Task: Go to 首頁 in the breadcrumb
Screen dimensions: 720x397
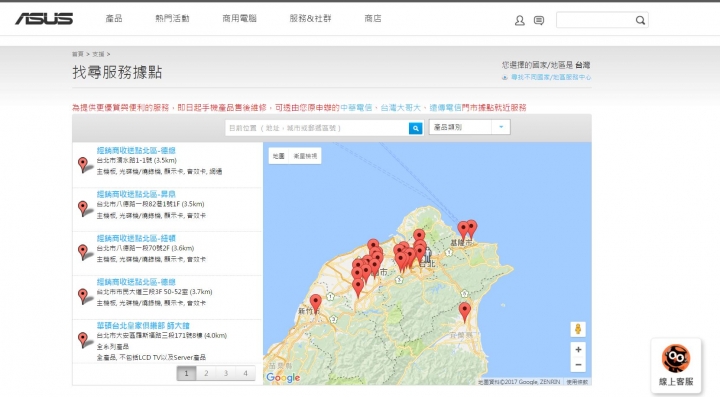Action: (x=78, y=54)
